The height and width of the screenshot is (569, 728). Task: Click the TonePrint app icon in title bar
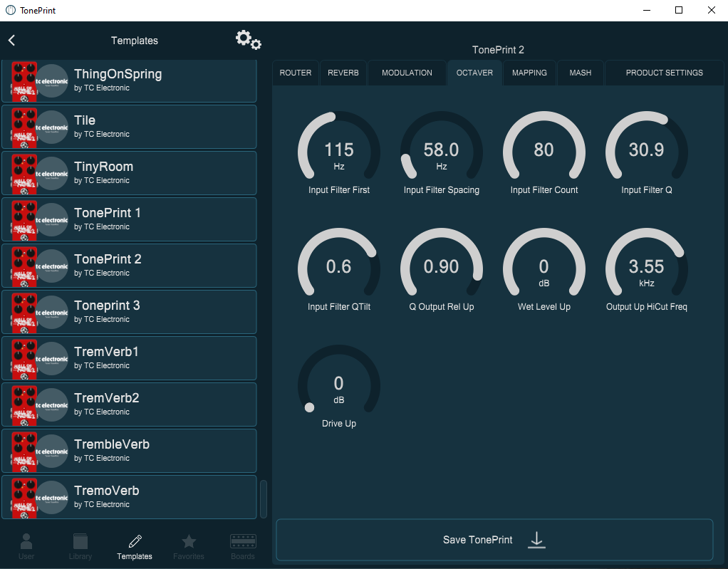pyautogui.click(x=10, y=10)
